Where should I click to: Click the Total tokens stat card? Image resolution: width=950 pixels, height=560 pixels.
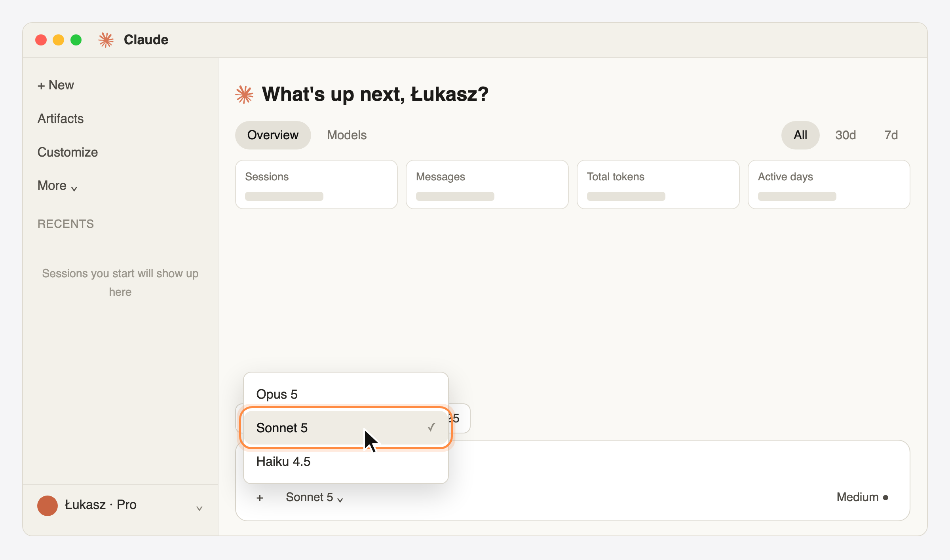[x=658, y=185]
